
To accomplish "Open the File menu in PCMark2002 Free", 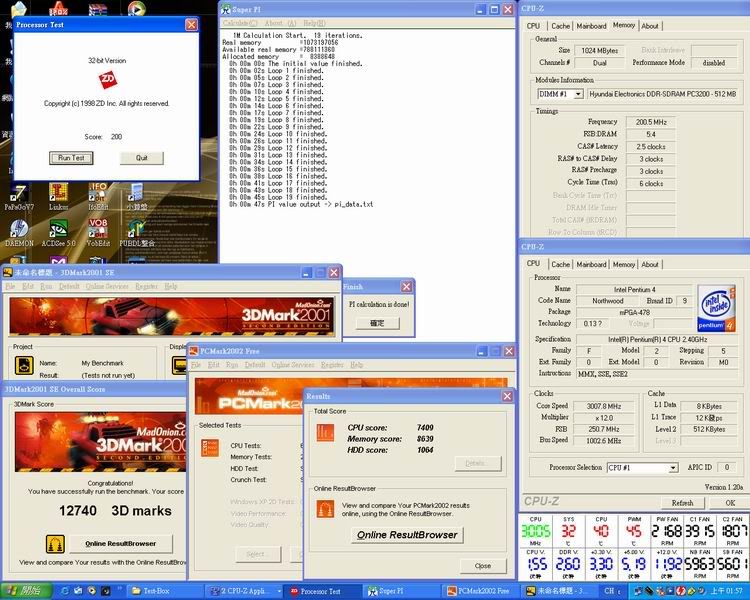I will (x=196, y=365).
